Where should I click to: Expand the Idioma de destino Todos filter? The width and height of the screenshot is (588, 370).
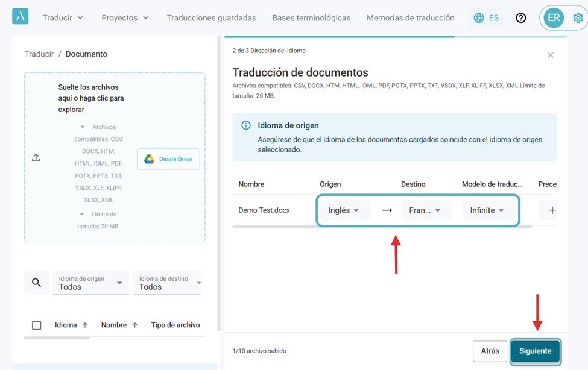point(168,283)
